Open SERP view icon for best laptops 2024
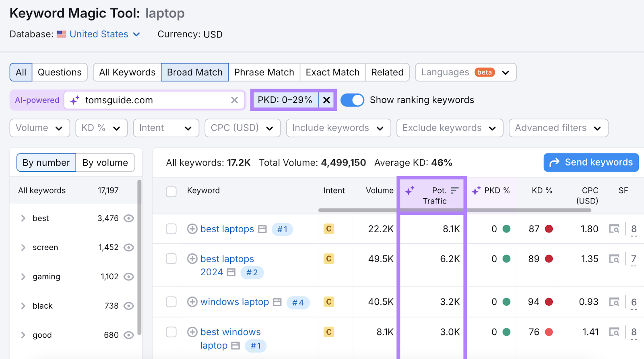The width and height of the screenshot is (644, 359). 614,259
